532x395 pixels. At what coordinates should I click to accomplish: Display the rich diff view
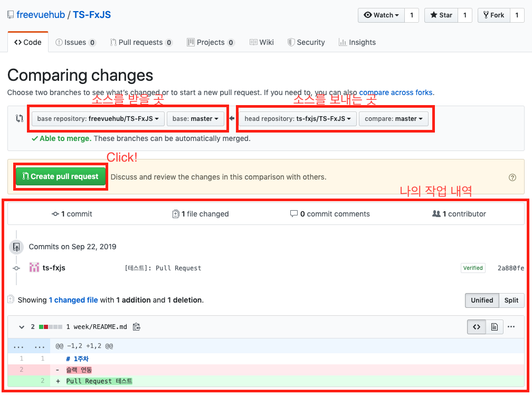click(495, 327)
